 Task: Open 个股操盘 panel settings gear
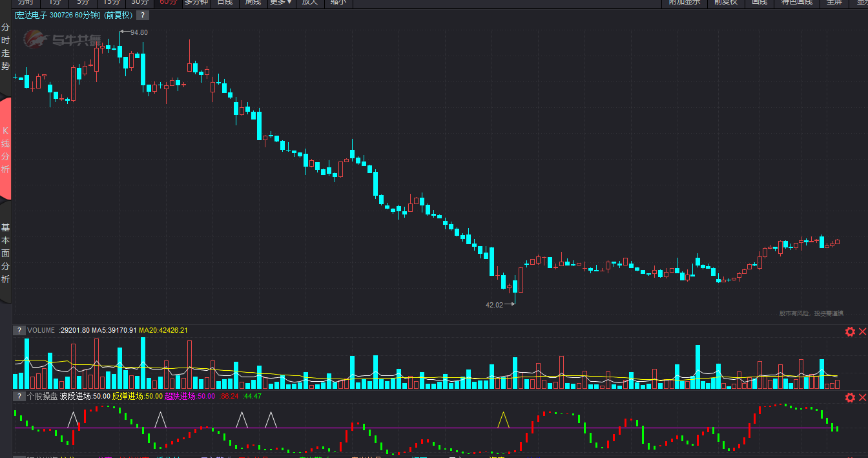[850, 397]
